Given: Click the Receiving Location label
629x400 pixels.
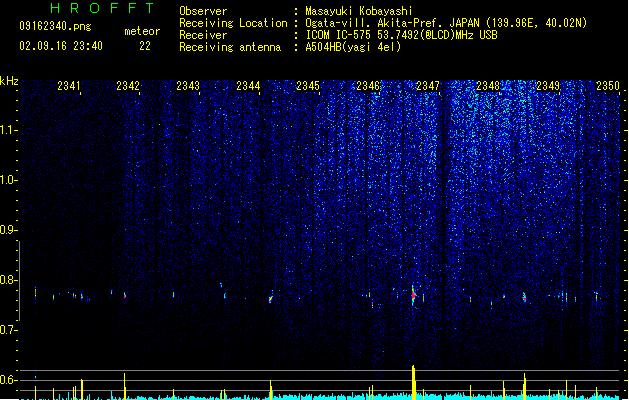Looking at the screenshot, I should tap(233, 23).
